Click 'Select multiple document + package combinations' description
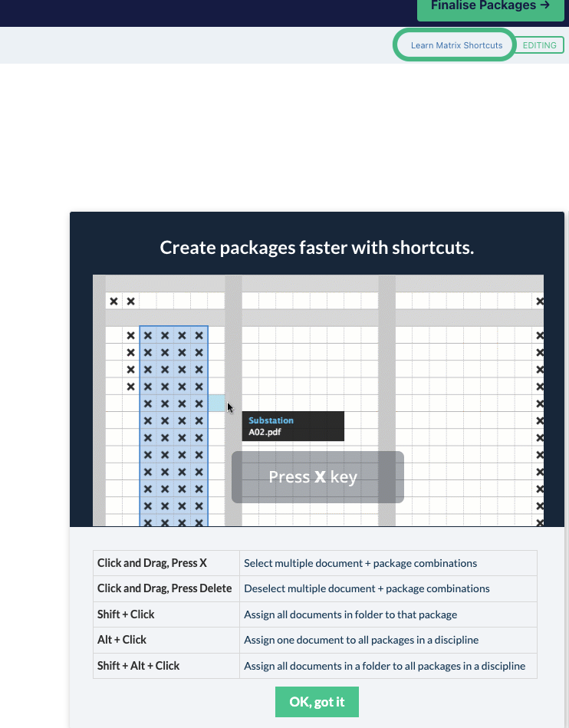Image resolution: width=569 pixels, height=728 pixels. pyautogui.click(x=360, y=563)
